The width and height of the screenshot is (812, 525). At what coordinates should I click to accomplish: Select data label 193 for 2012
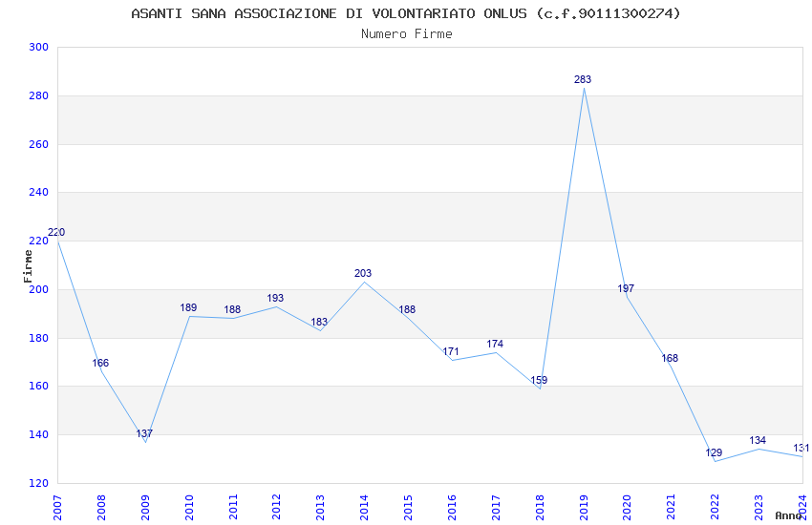tap(275, 299)
